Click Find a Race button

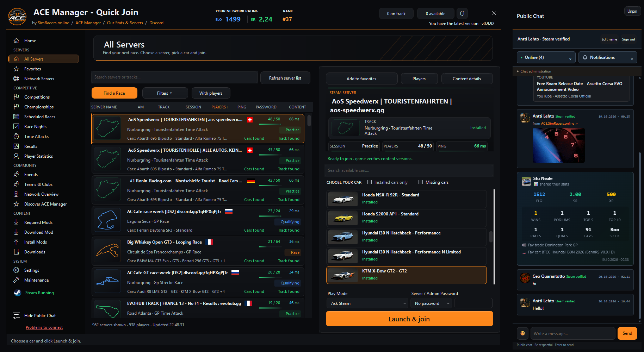114,93
